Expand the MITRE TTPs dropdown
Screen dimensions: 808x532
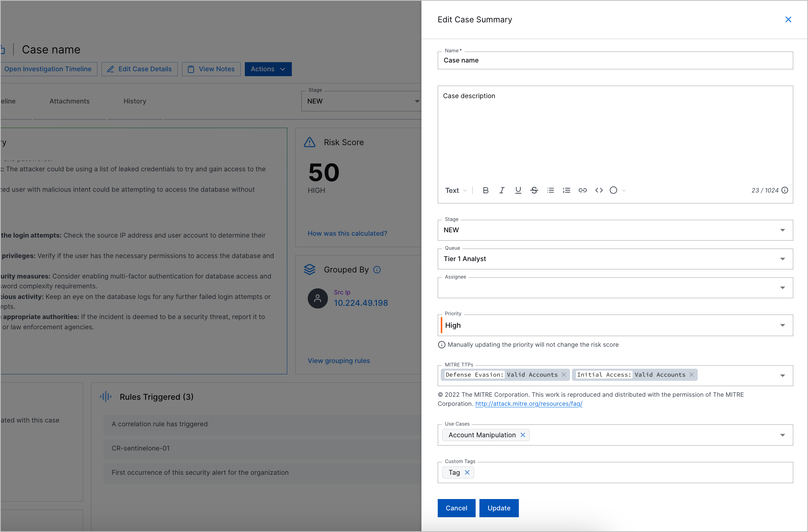pos(785,375)
